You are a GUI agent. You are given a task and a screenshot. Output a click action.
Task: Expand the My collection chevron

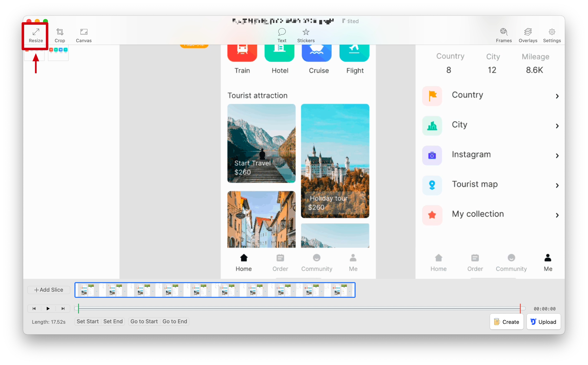coord(557,215)
